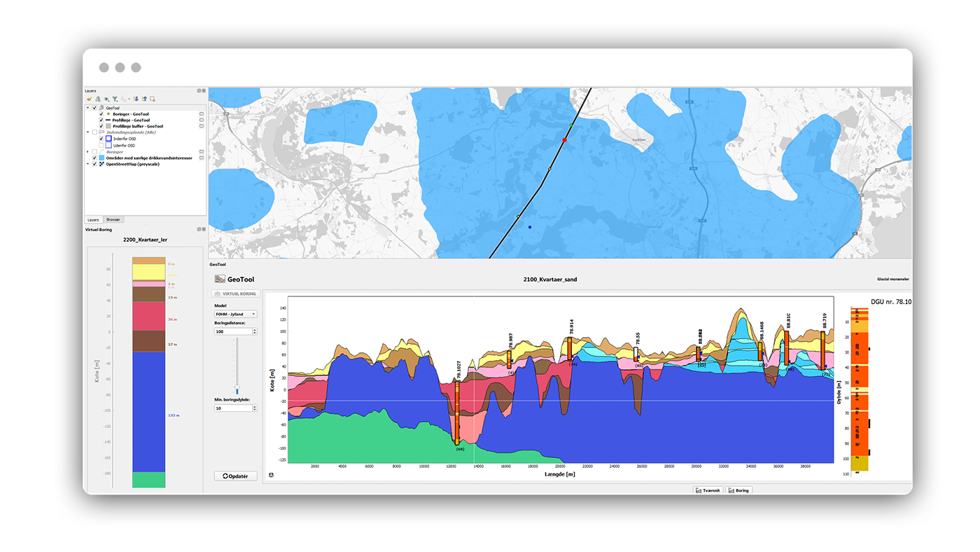Uncheck the Boringer - GeoTool layer
This screenshot has height=552, width=980.
tap(101, 114)
